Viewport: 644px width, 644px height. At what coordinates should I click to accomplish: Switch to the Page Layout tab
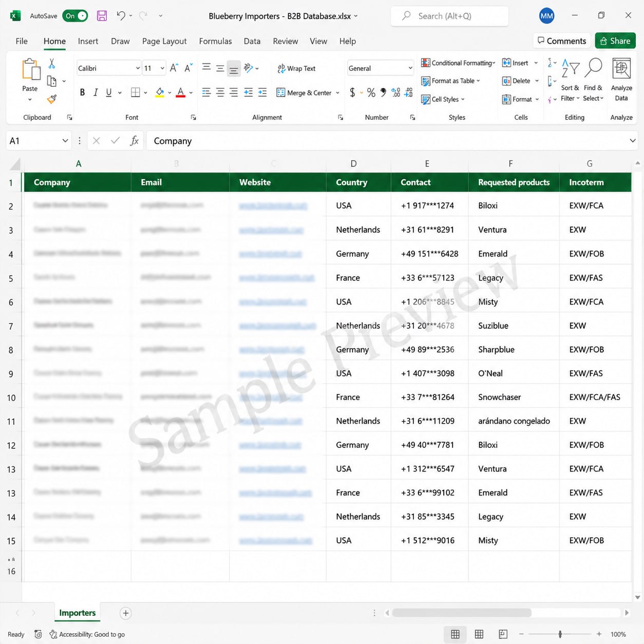pos(164,41)
